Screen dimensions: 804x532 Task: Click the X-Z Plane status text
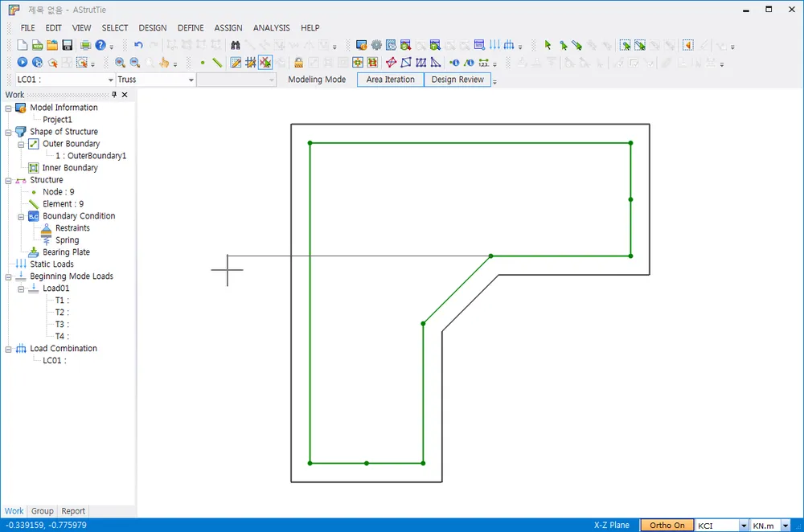click(611, 526)
